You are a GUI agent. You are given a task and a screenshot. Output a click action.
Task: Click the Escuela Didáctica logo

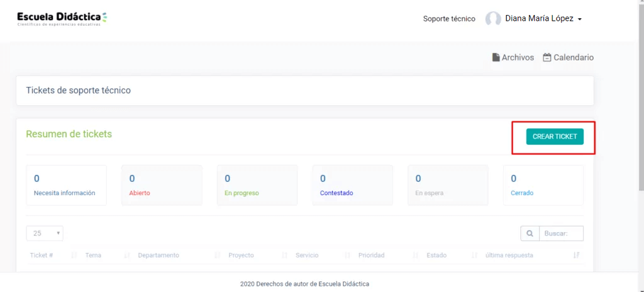tap(62, 19)
